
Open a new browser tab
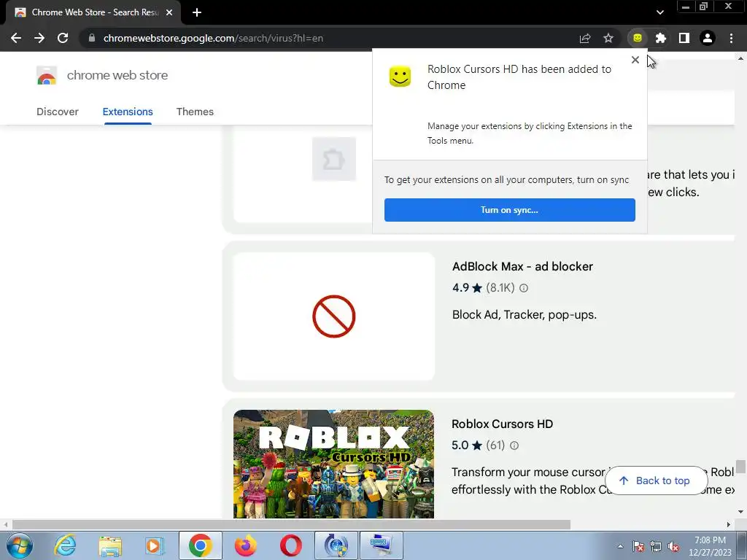[x=197, y=12]
